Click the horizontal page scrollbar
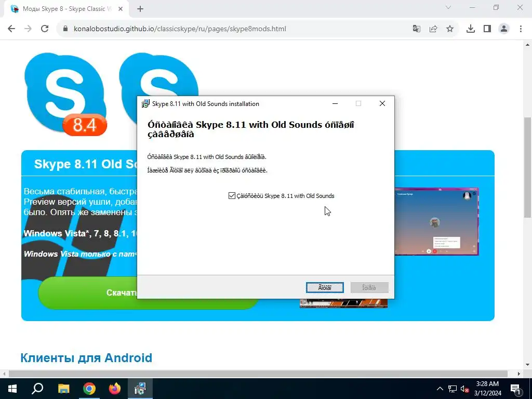This screenshot has height=399, width=532. (x=258, y=374)
